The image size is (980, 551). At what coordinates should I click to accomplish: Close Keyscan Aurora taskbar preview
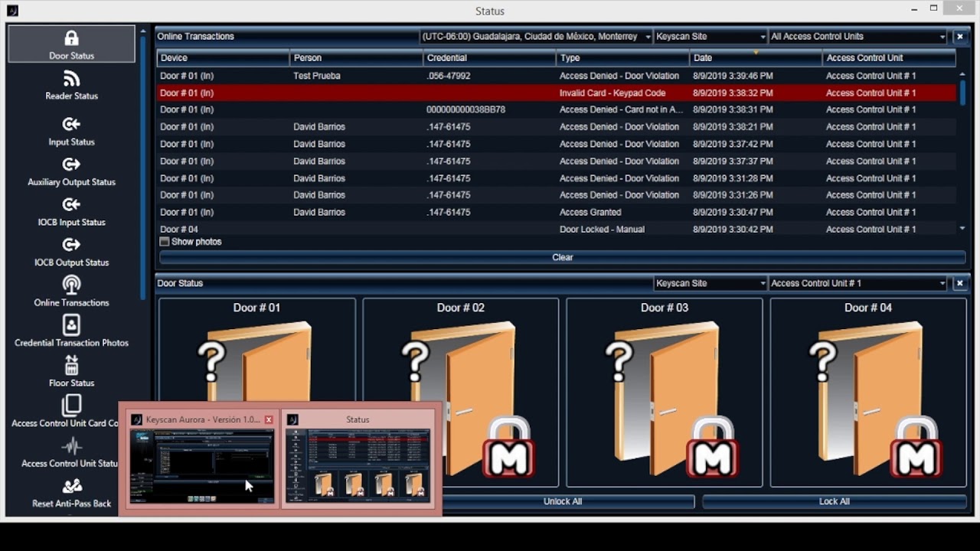point(269,419)
